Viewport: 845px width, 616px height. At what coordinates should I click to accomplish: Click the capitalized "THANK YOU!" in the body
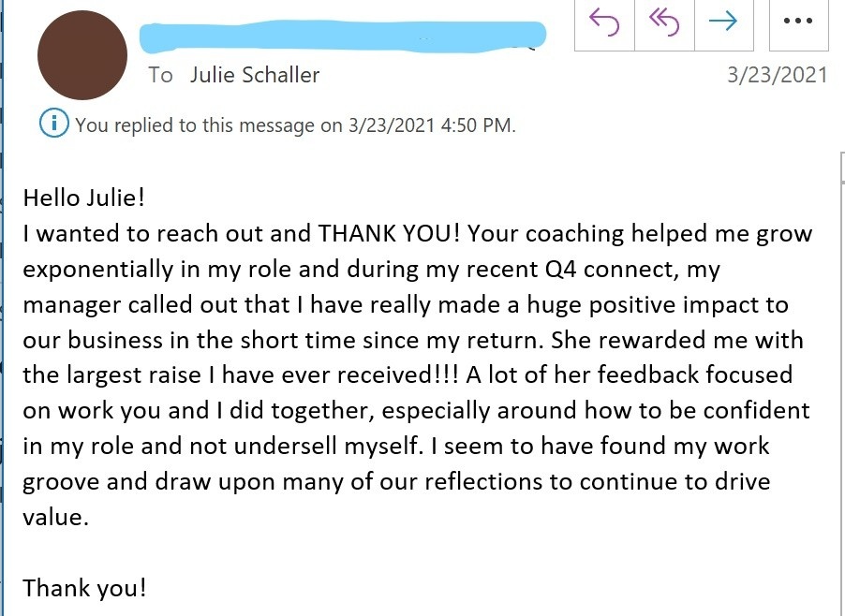click(389, 234)
